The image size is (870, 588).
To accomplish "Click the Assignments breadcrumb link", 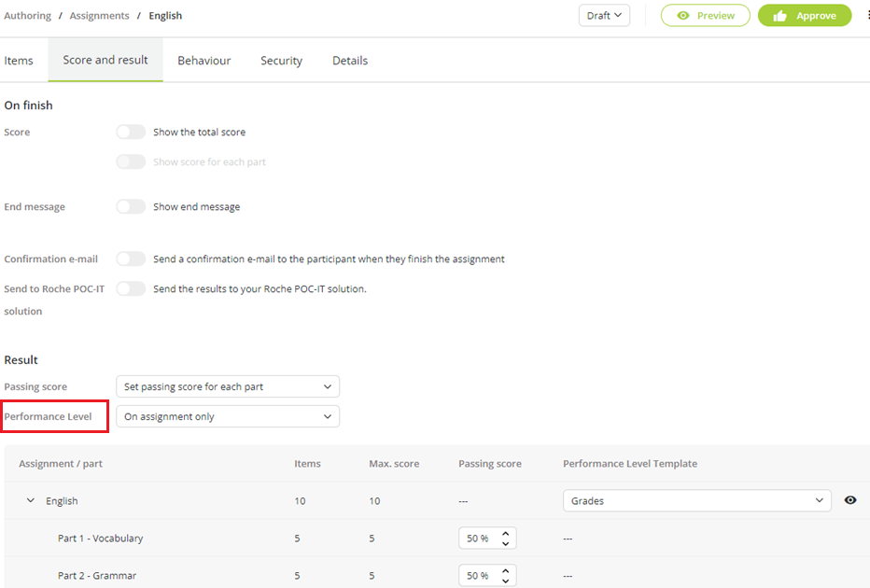I will (99, 16).
